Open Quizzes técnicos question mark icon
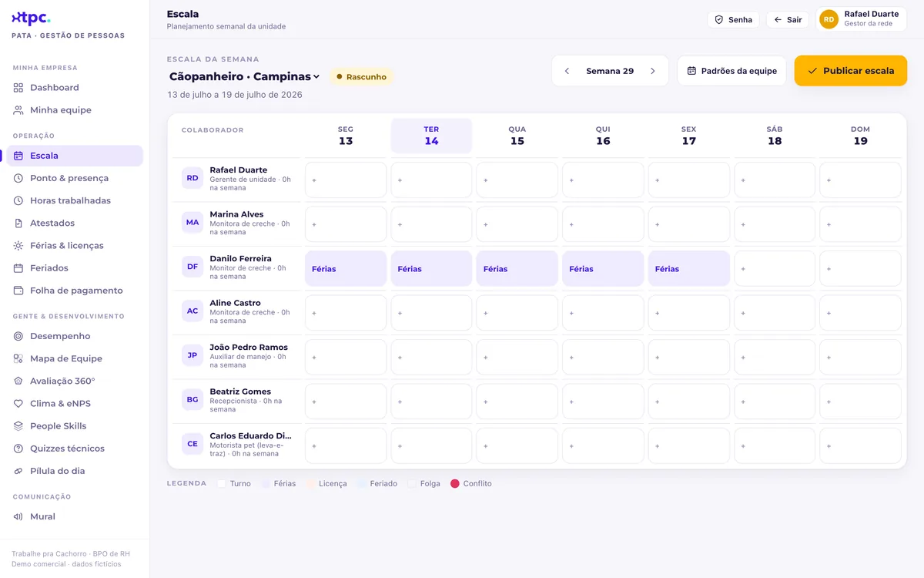This screenshot has width=924, height=578. pos(18,449)
